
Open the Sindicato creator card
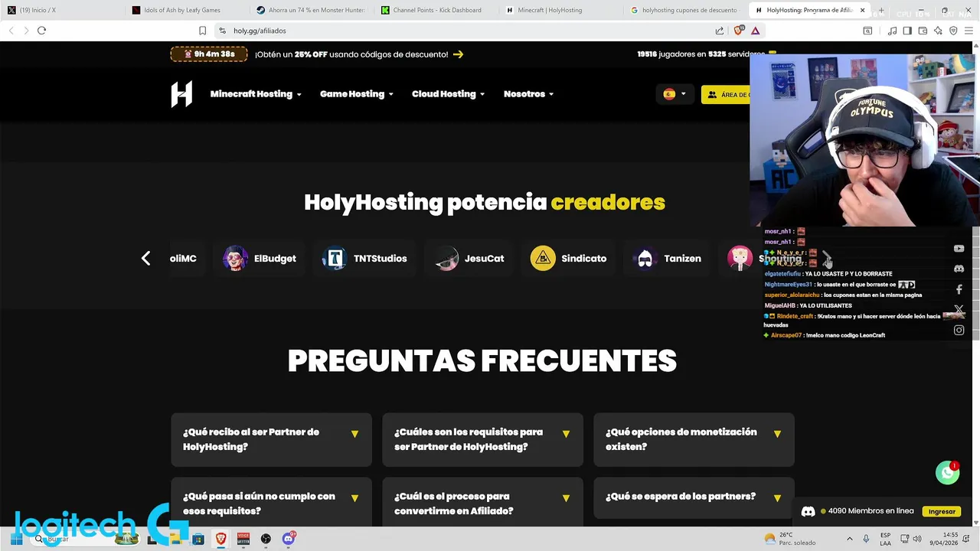coord(569,258)
